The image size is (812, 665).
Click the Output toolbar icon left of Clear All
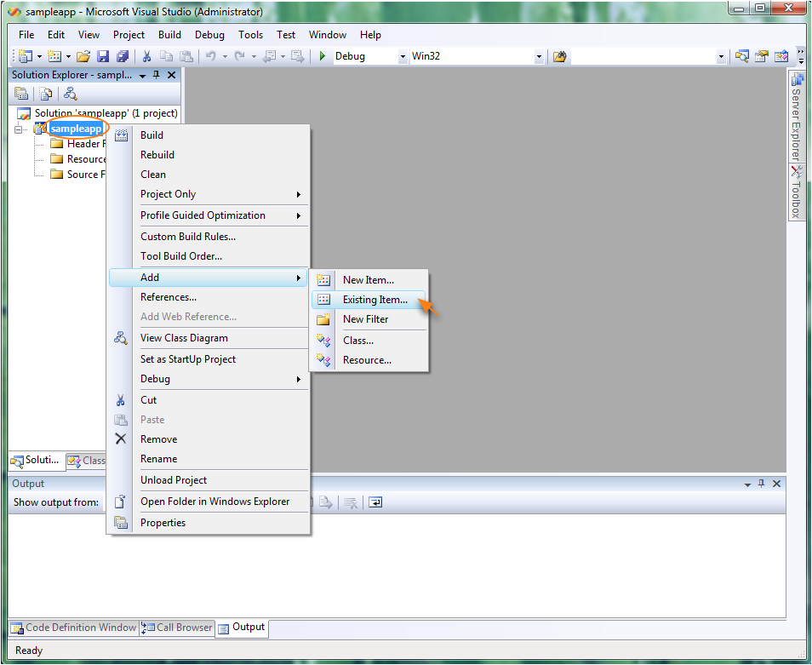(326, 502)
